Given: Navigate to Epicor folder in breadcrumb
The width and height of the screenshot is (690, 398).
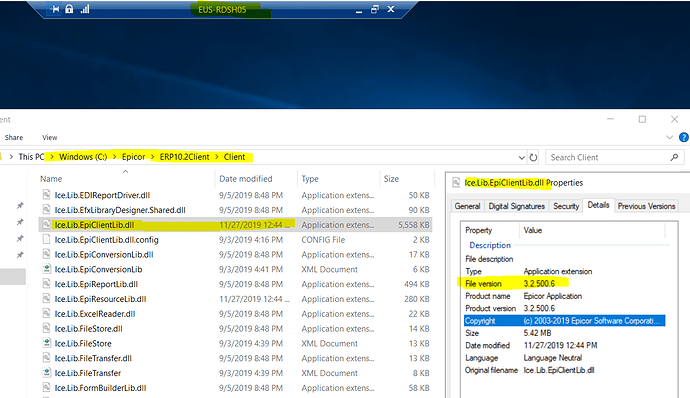Looking at the screenshot, I should (133, 157).
